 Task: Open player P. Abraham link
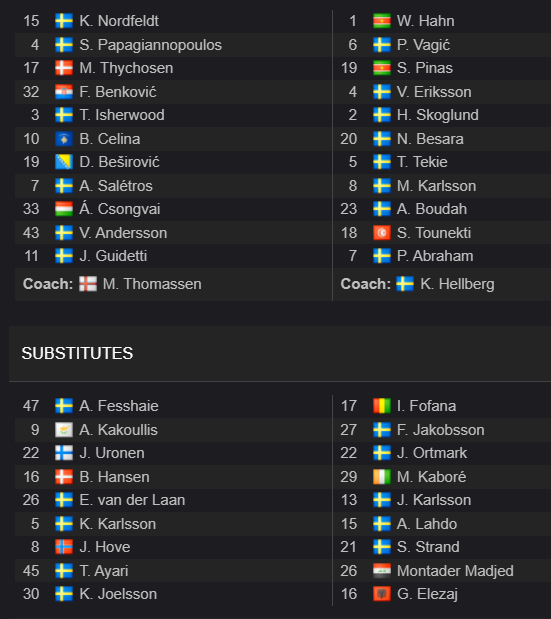435,256
